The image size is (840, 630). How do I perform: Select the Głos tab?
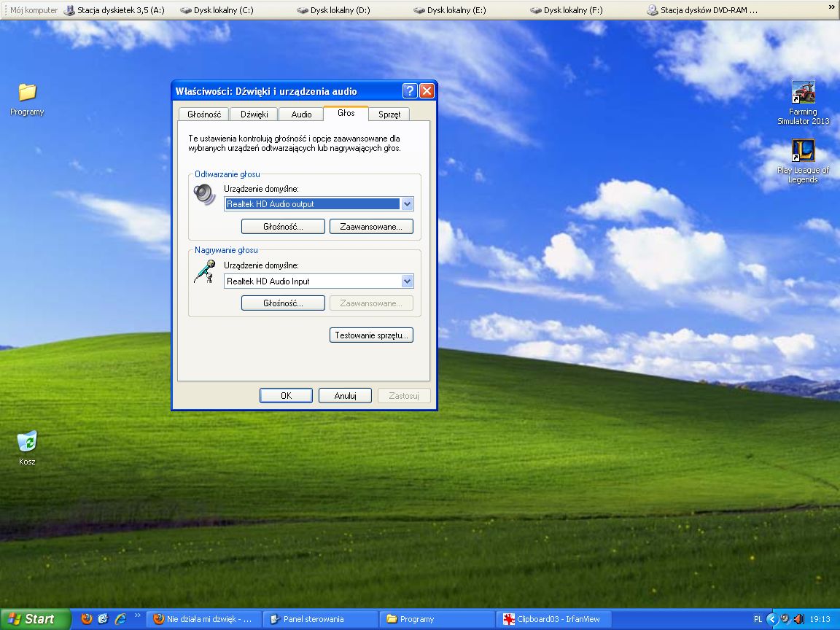coord(346,113)
